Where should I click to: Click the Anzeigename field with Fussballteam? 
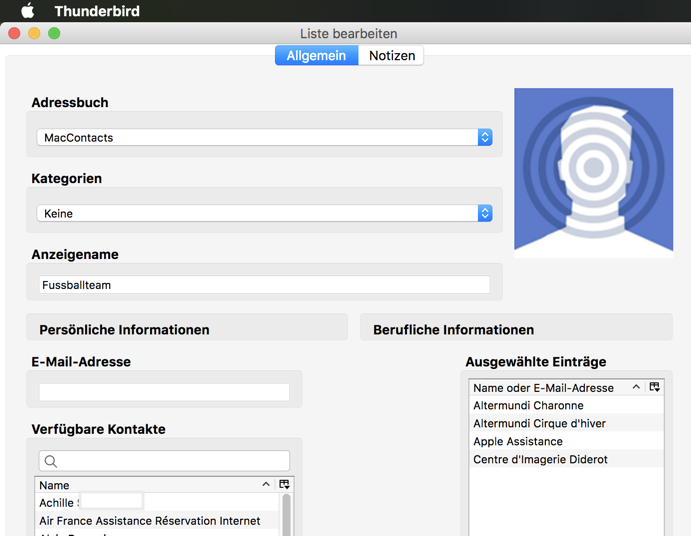tap(264, 285)
